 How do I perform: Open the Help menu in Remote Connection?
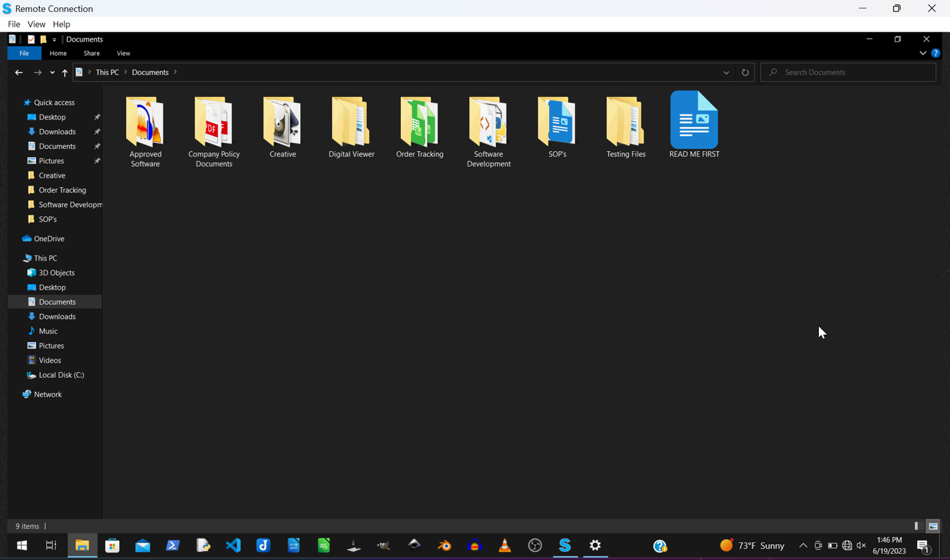61,24
